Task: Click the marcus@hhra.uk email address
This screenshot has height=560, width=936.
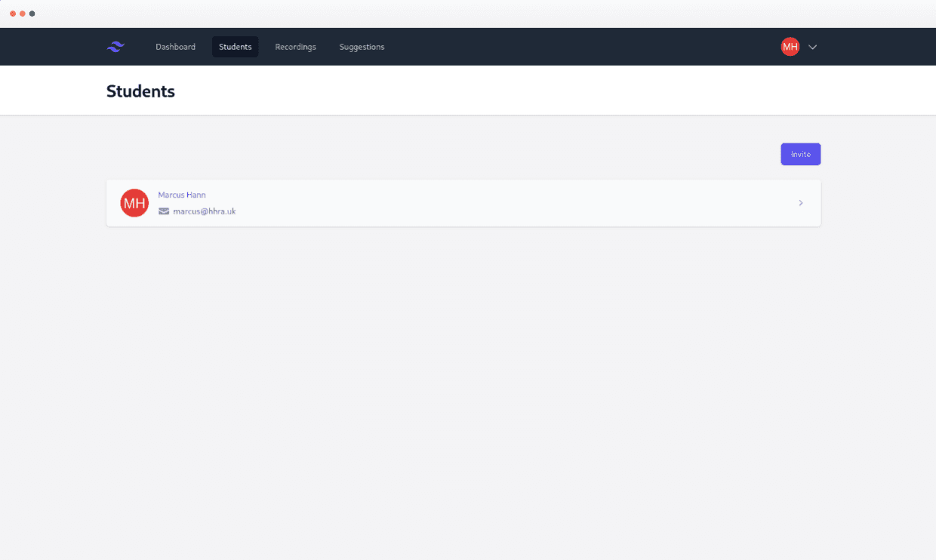Action: click(x=204, y=211)
